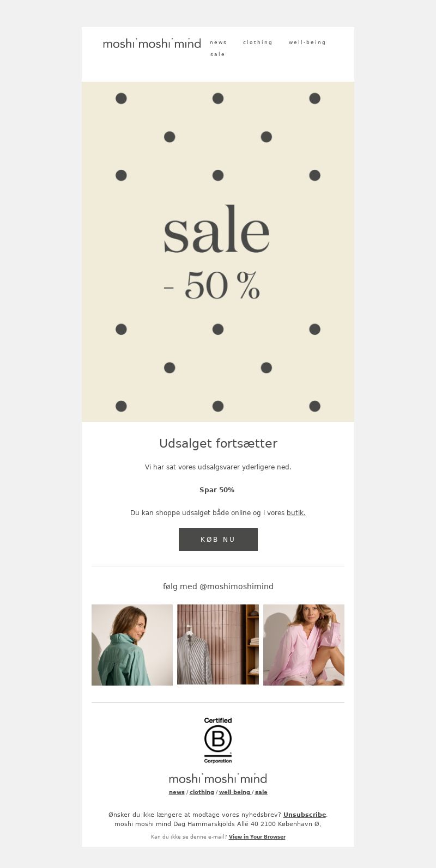Click the moshi moshi mind footer logo

point(218,778)
